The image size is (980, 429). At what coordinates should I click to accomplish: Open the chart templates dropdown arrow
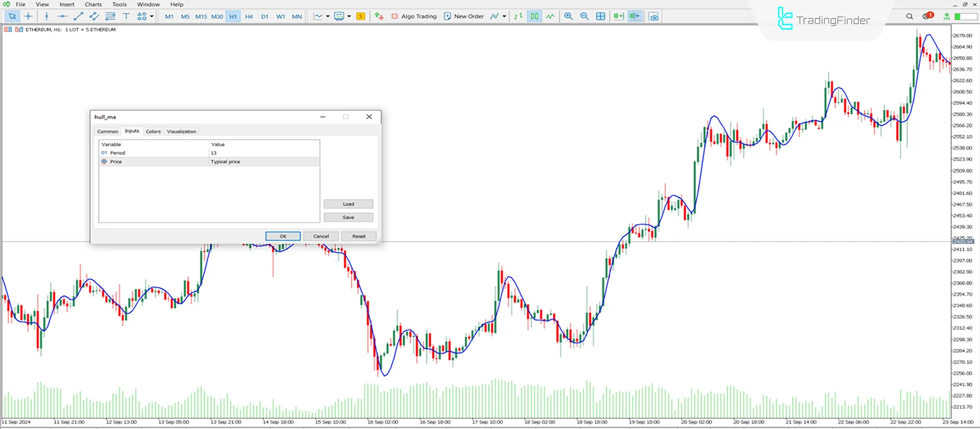pos(349,16)
